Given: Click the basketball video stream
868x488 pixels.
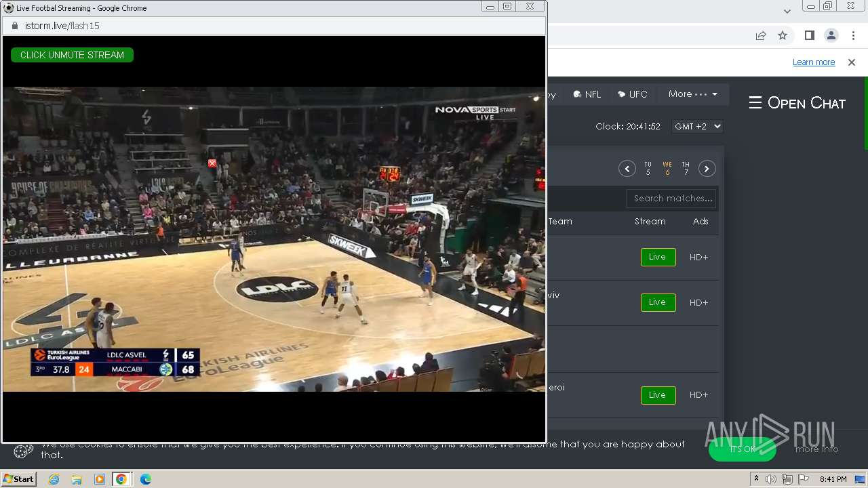Looking at the screenshot, I should [274, 239].
